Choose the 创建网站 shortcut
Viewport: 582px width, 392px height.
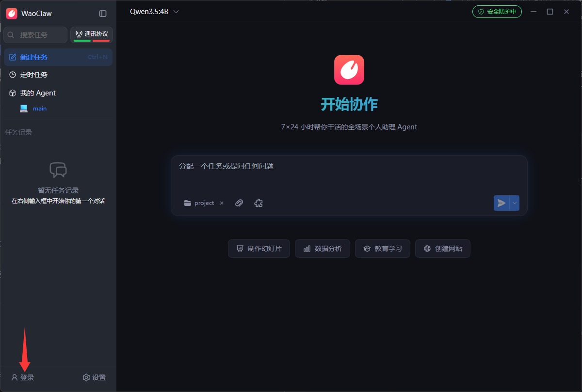(x=442, y=249)
